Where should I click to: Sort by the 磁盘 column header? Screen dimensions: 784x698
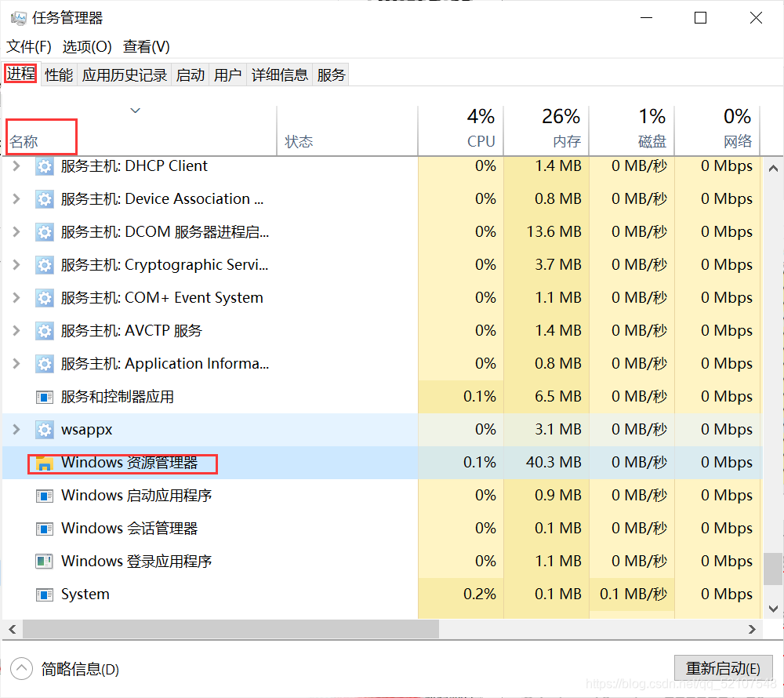(x=632, y=131)
